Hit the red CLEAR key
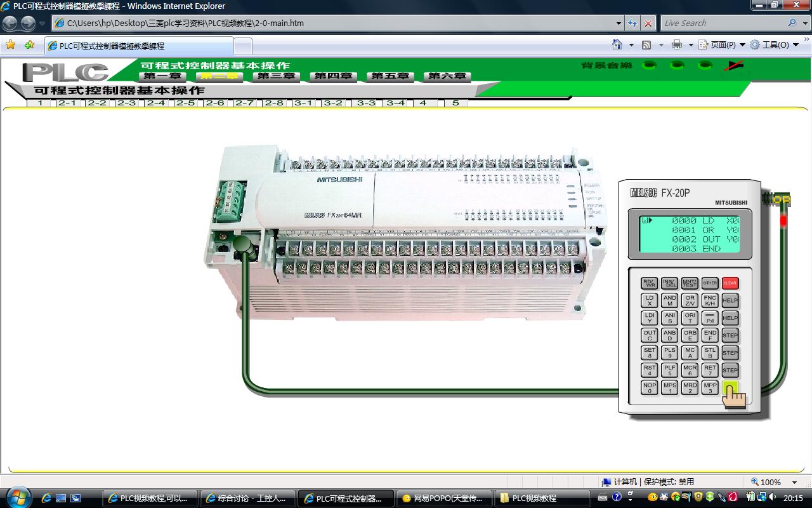Viewport: 812px width, 508px height. tap(730, 283)
